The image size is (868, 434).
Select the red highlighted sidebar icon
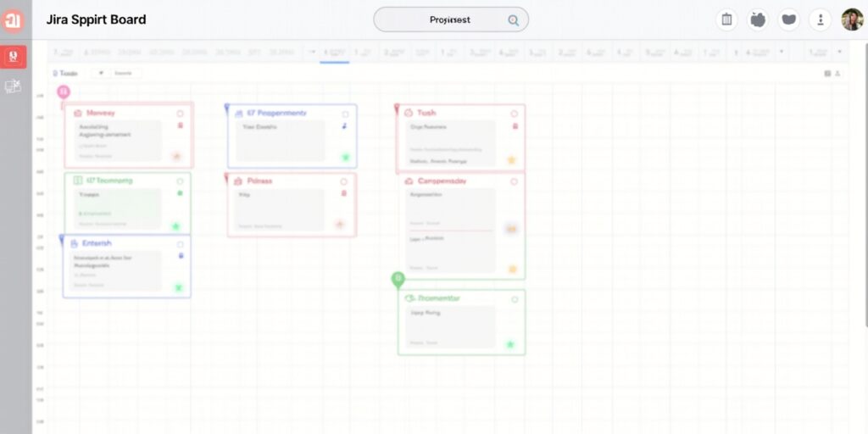(x=14, y=57)
